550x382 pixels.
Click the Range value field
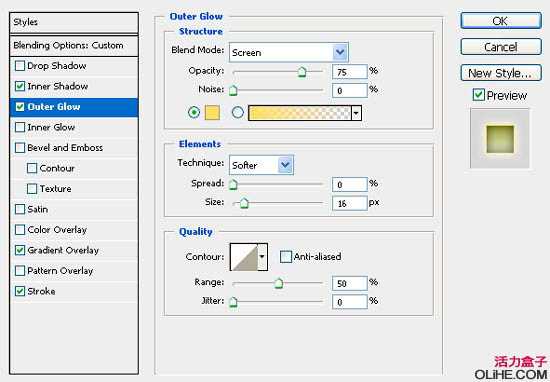point(350,283)
